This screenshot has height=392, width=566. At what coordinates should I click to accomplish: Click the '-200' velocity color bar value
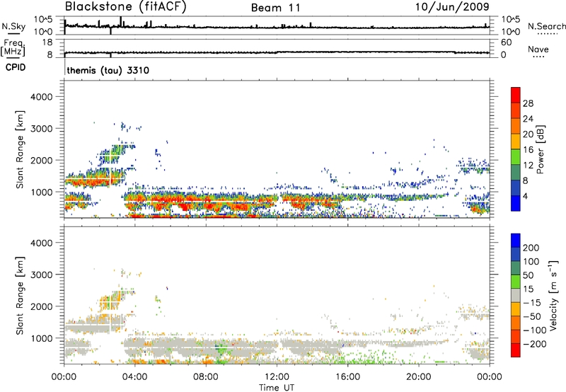(535, 344)
